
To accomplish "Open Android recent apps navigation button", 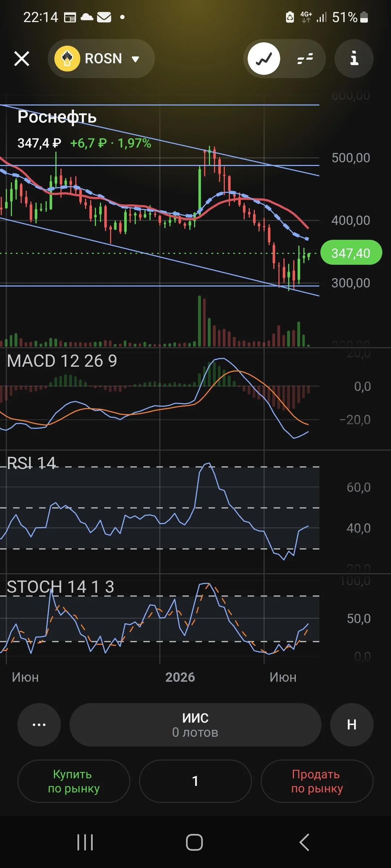I will [x=85, y=843].
